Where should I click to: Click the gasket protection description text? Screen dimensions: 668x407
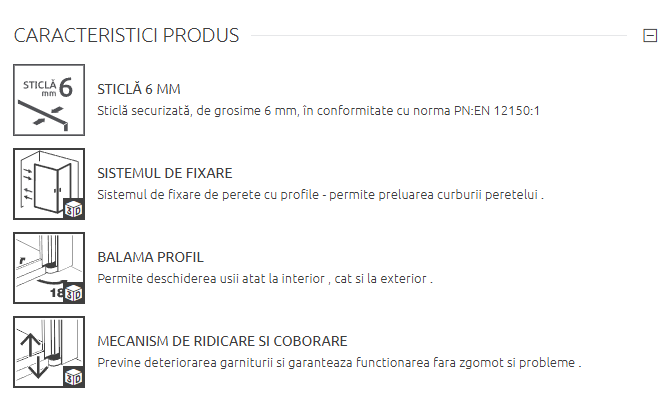pos(339,362)
